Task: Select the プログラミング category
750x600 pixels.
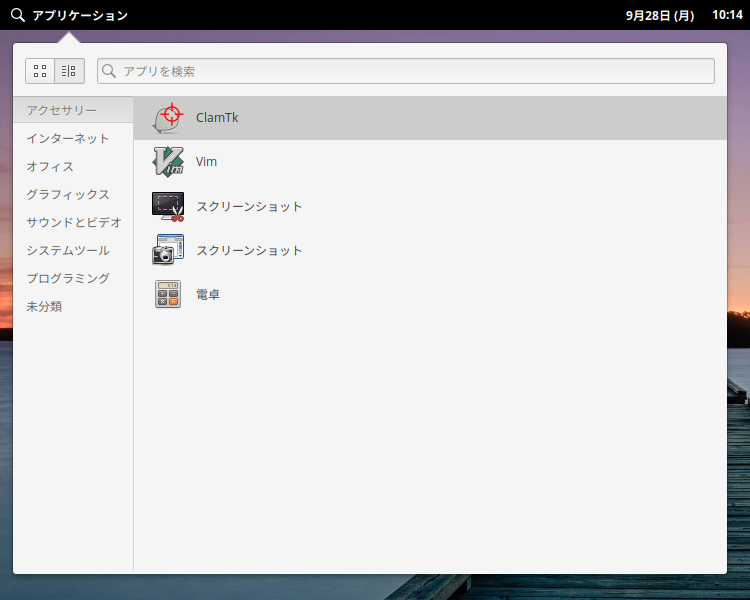Action: (73, 278)
